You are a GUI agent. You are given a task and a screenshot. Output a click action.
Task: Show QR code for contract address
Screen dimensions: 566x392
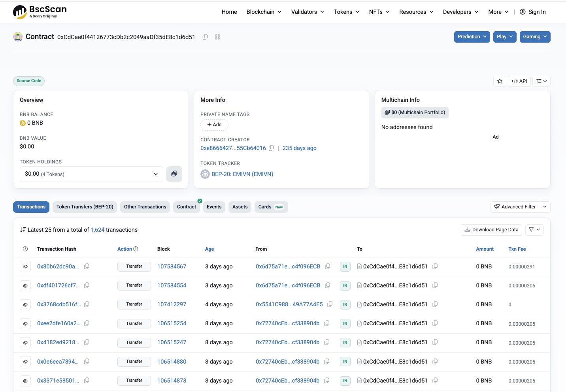pos(217,37)
